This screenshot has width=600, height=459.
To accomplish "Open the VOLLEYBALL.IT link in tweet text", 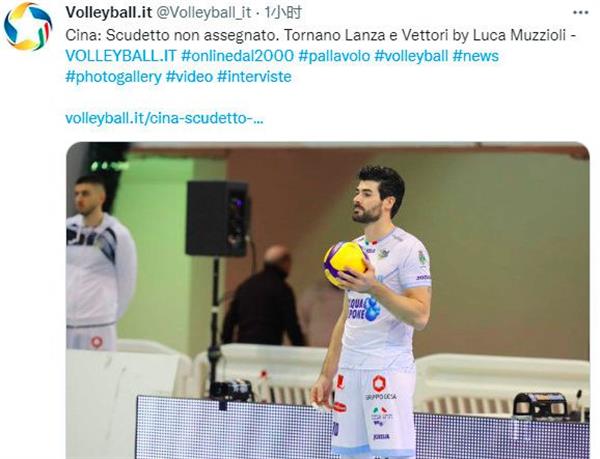I will (121, 56).
